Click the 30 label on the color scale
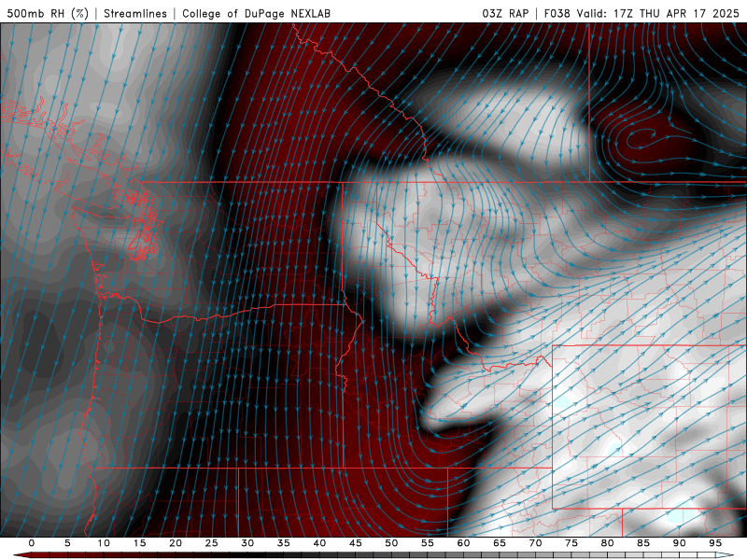The height and width of the screenshot is (560, 747). tap(247, 543)
